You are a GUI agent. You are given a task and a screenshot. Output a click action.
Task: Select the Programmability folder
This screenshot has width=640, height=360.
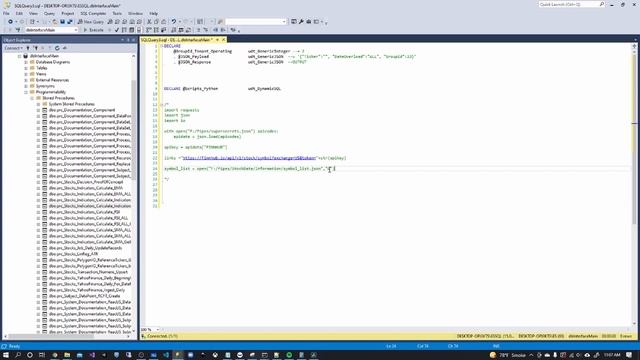[x=51, y=92]
